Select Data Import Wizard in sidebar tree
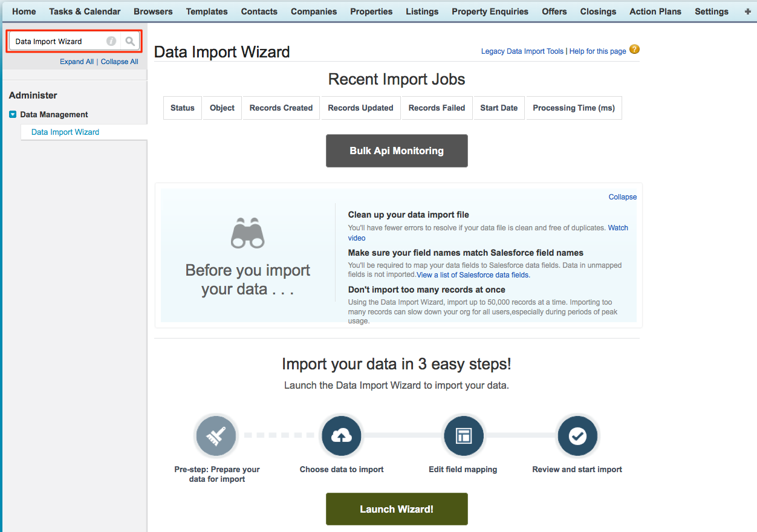Screen dimensions: 757x532 point(65,132)
